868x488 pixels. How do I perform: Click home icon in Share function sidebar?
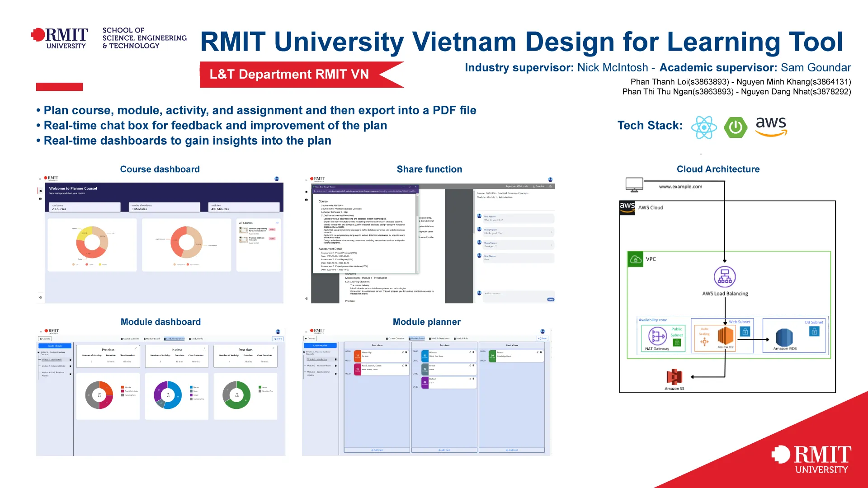click(x=307, y=192)
